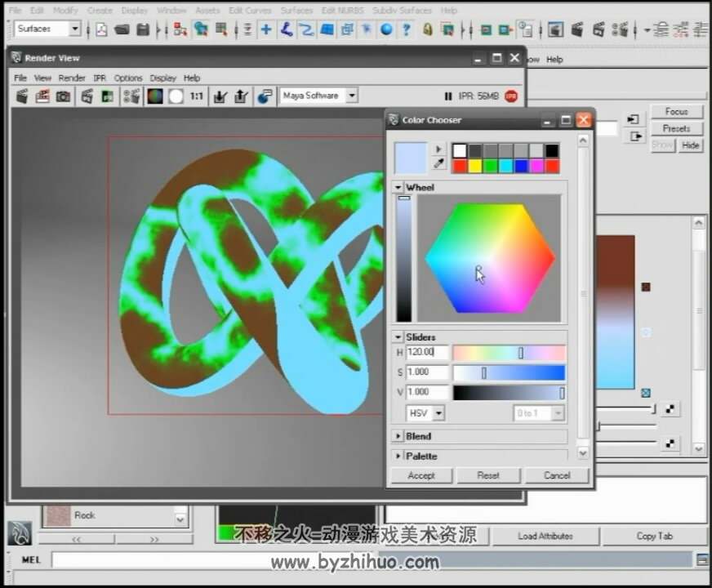Image resolution: width=712 pixels, height=588 pixels.
Task: Open the HSV color mode dropdown
Action: pyautogui.click(x=438, y=413)
